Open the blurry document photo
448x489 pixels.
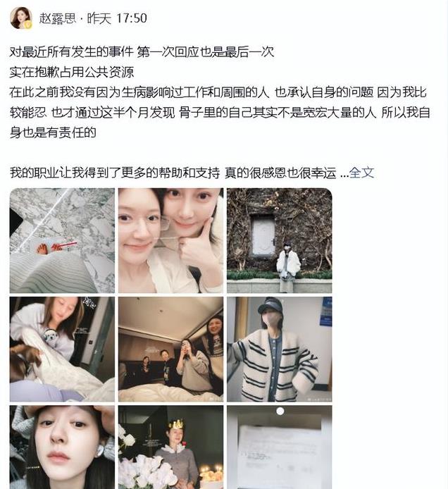pos(280,447)
